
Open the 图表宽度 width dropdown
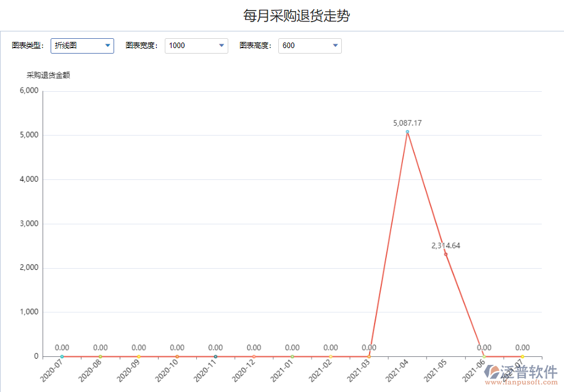tap(220, 46)
